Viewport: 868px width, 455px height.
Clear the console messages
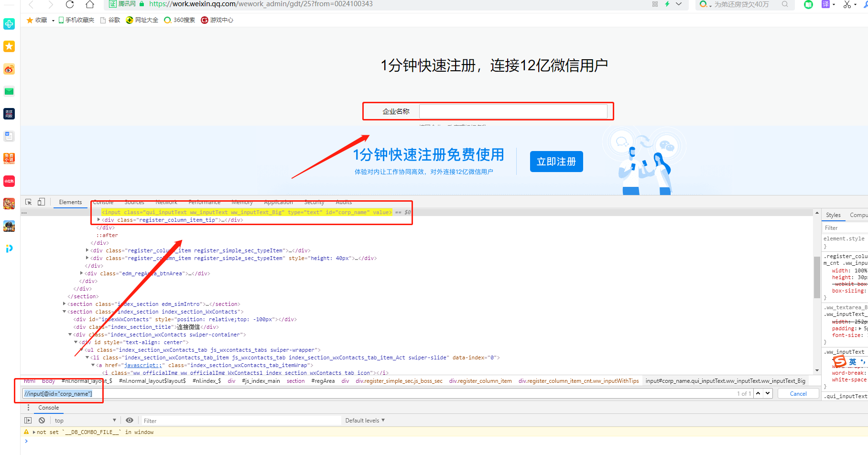[x=42, y=420]
